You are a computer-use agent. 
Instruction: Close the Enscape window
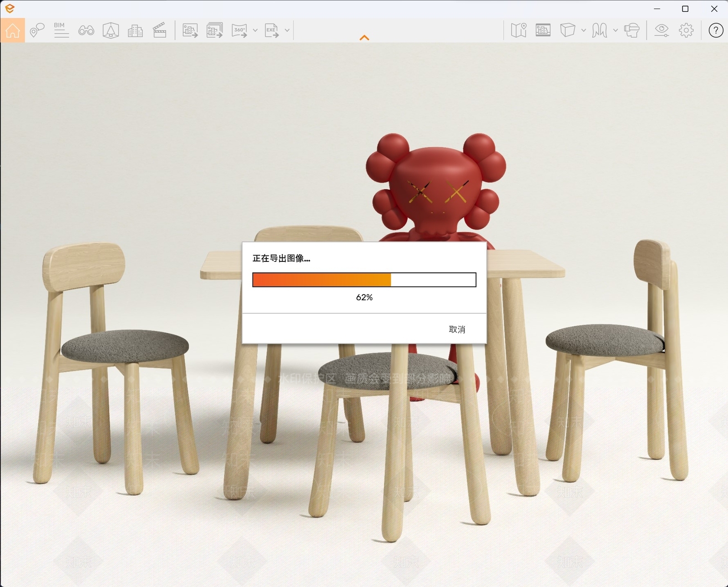(714, 9)
